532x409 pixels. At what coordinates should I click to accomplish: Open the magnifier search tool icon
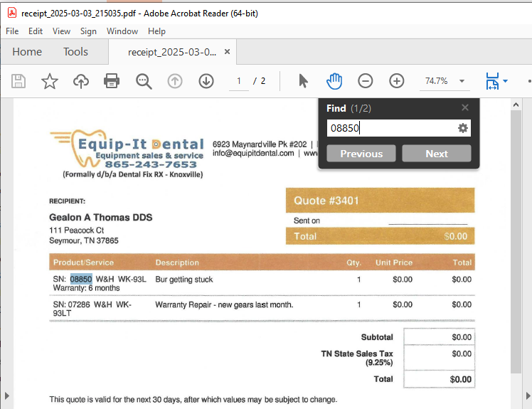(144, 81)
